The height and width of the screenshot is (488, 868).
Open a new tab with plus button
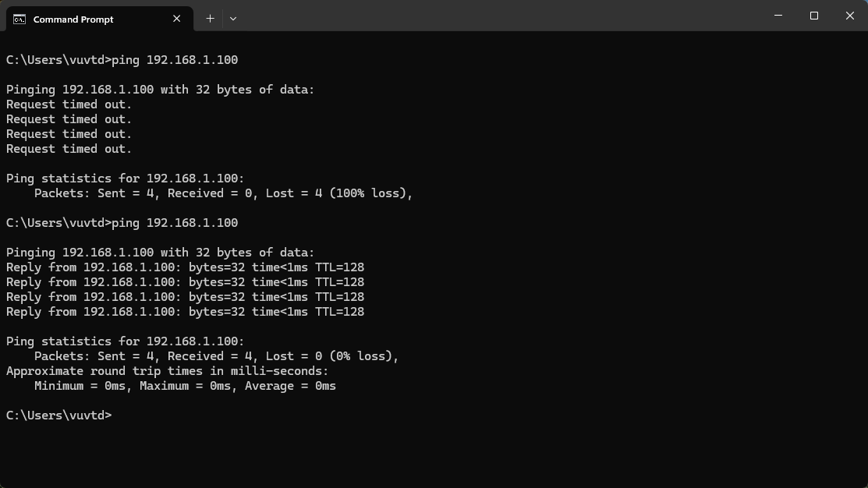(x=210, y=18)
